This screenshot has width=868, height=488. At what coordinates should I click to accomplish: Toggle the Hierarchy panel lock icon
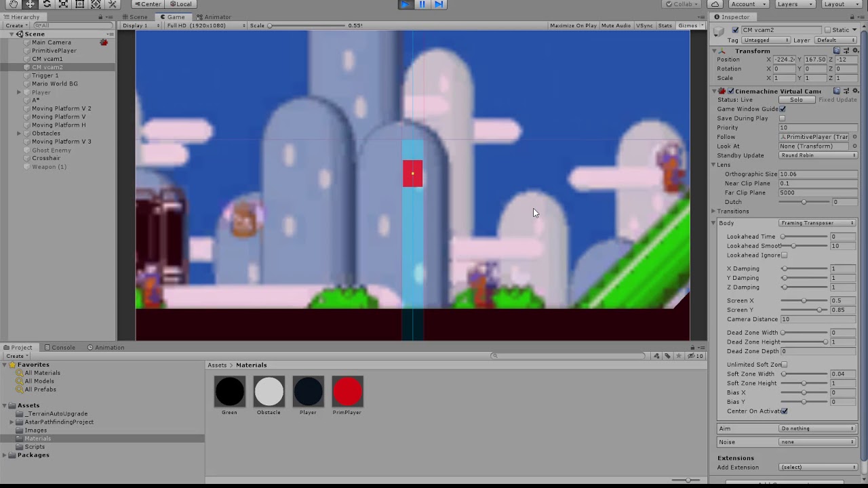(100, 17)
